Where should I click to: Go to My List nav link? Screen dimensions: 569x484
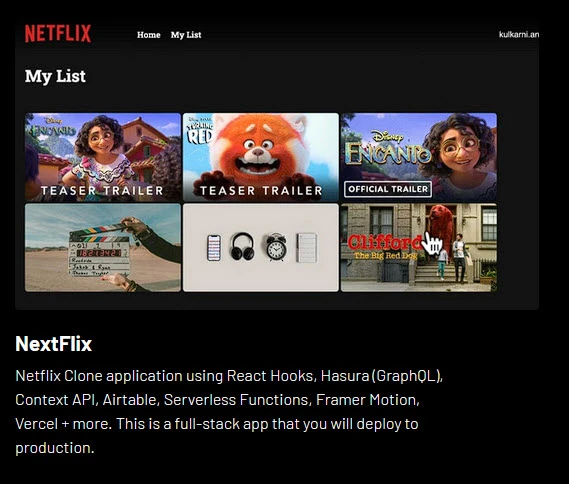click(186, 35)
